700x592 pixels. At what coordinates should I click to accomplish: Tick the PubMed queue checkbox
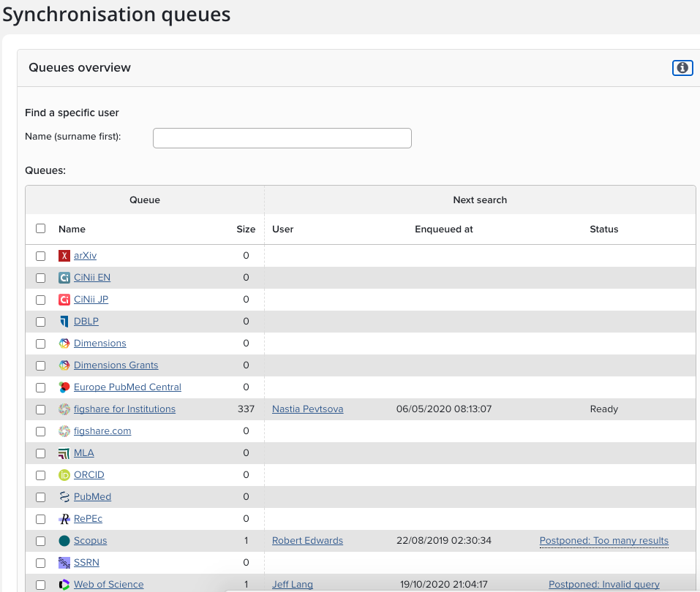click(x=41, y=497)
